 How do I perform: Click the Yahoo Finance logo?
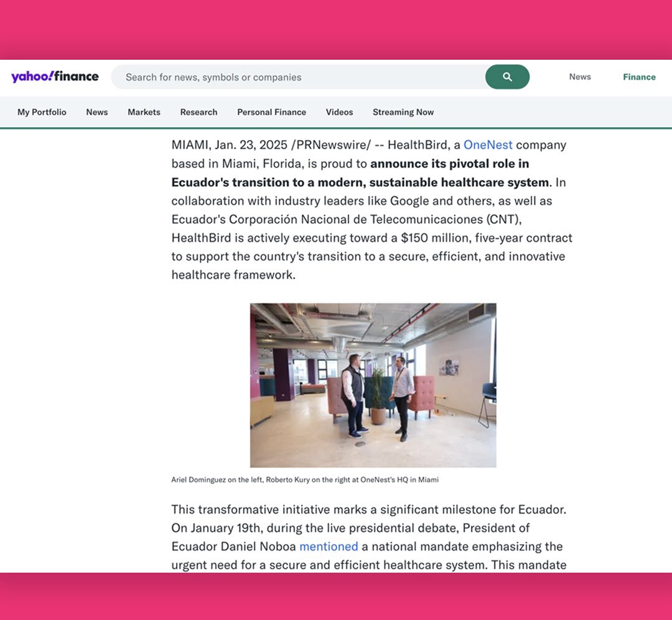[55, 77]
